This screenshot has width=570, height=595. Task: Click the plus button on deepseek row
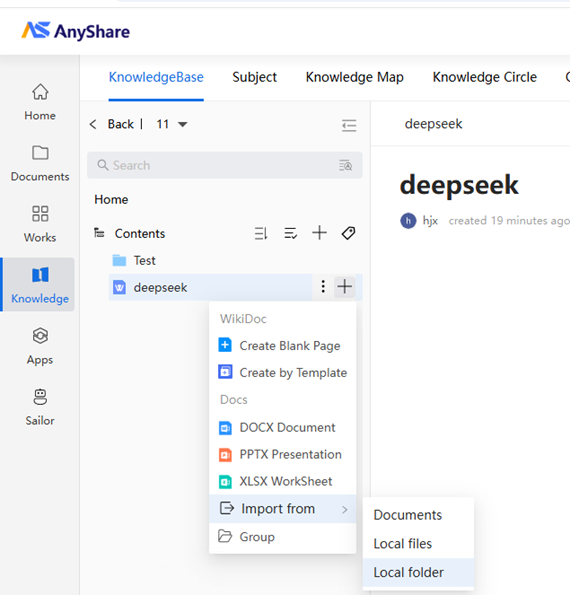344,286
